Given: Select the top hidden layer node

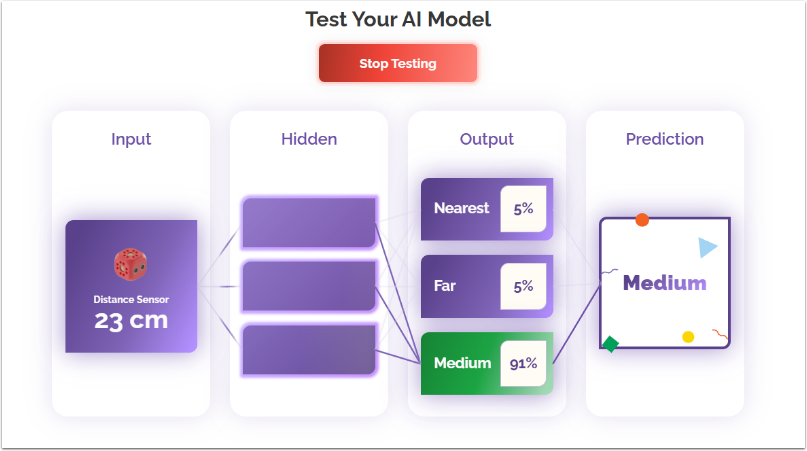Looking at the screenshot, I should (x=309, y=221).
